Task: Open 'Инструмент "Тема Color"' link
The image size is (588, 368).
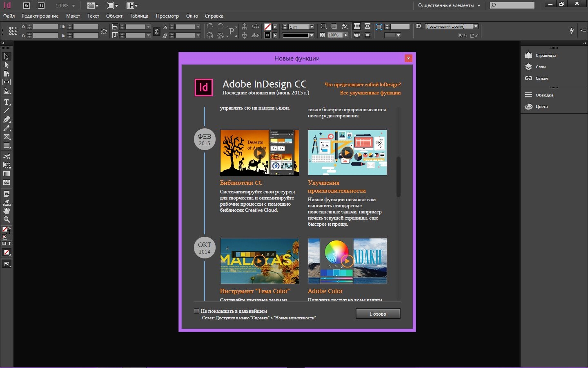Action: pyautogui.click(x=255, y=291)
